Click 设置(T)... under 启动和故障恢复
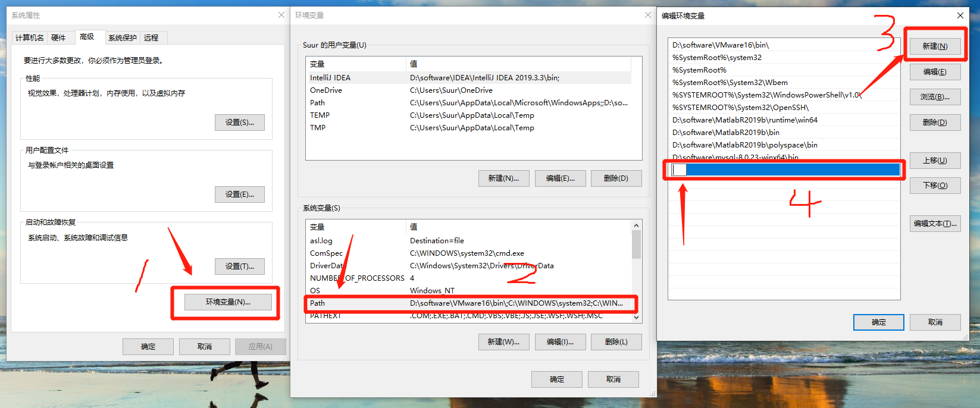980x408 pixels. [x=240, y=266]
